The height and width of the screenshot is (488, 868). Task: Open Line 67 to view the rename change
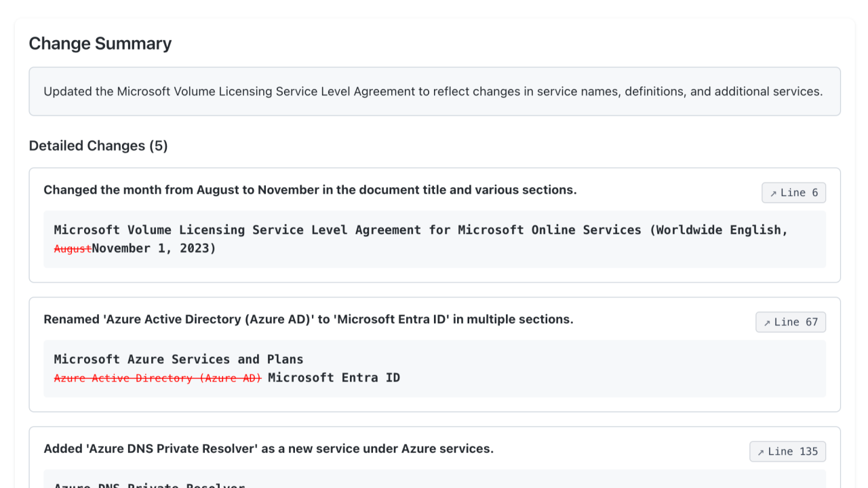[791, 322]
